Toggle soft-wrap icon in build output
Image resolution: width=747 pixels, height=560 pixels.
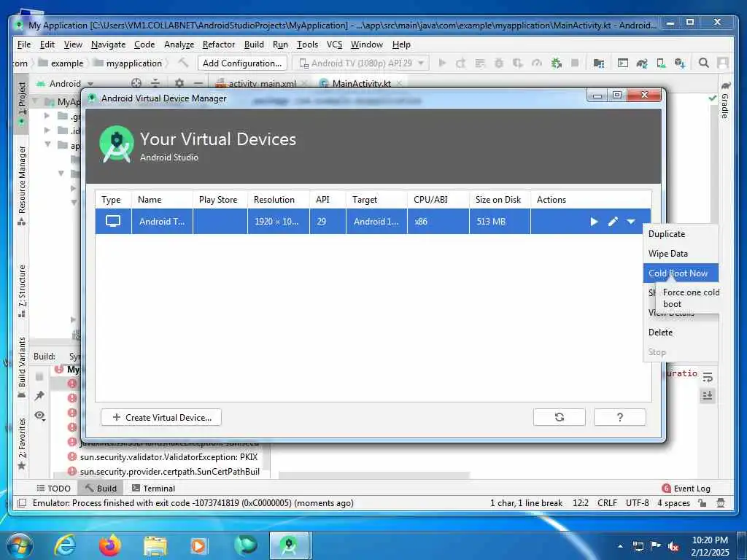708,377
